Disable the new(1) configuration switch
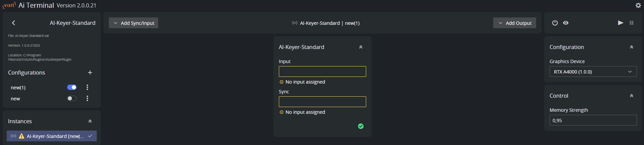Viewport: 644px width, 145px height. [72, 87]
